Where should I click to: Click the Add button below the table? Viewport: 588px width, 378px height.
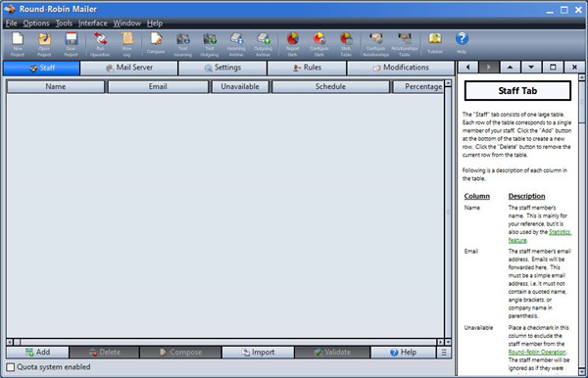click(x=38, y=353)
